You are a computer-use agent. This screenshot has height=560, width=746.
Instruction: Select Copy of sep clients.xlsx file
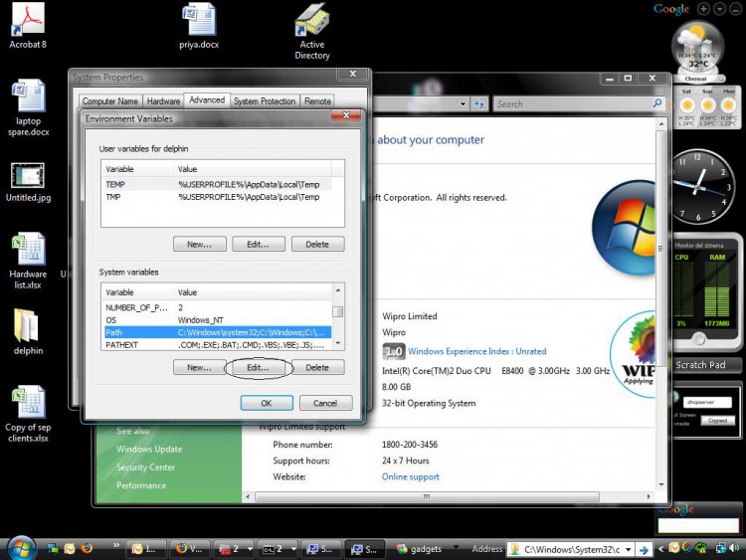pyautogui.click(x=28, y=414)
